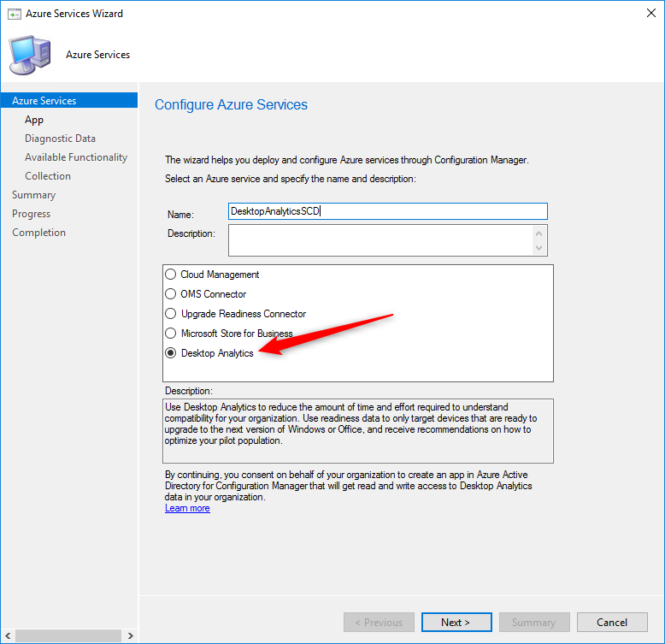Click the Configure Azure Services heading
The image size is (665, 644).
[x=231, y=104]
